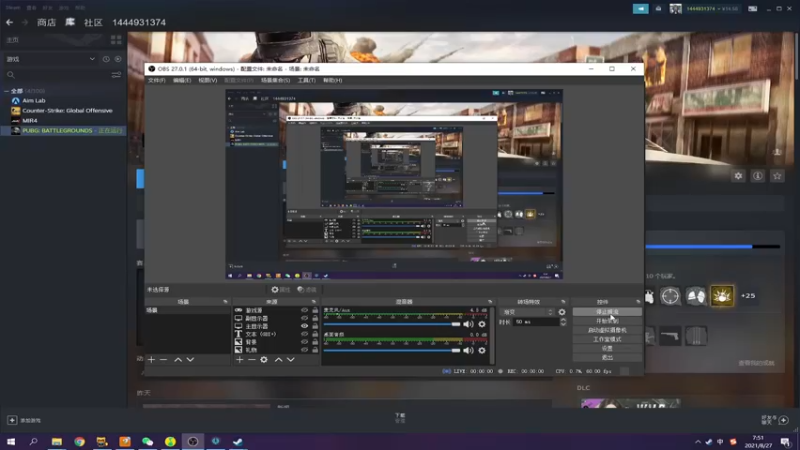Open Steam 社区 tab

[x=93, y=22]
